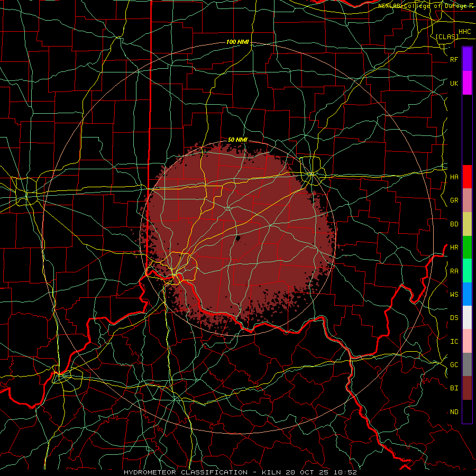This screenshot has width=476, height=476.
Task: Click the 'HYDROMETEOR CLASSIFICATION' title text
Action: (x=186, y=472)
